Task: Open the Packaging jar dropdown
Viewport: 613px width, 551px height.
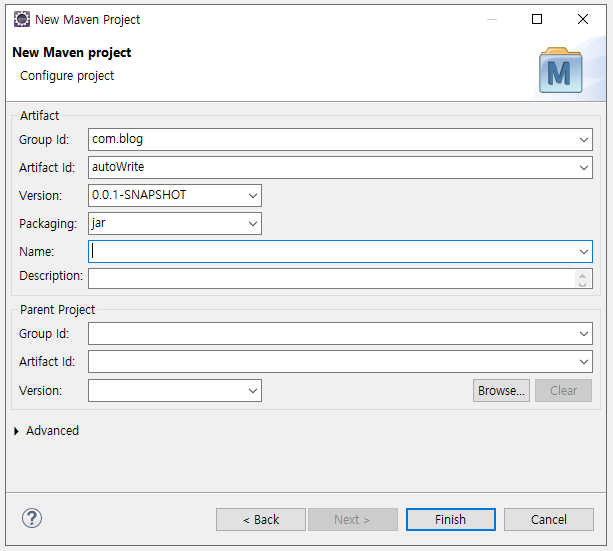Action: point(253,224)
